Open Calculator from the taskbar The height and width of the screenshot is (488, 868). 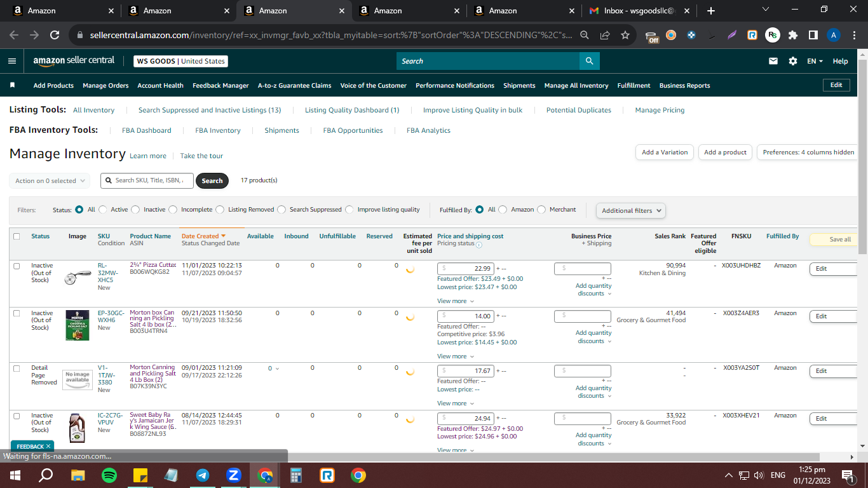[x=296, y=475]
